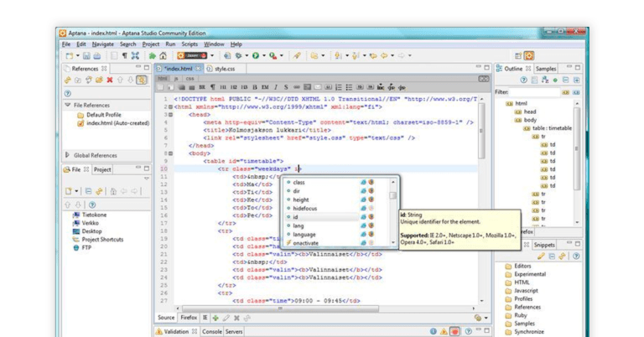
Task: Click the green puzzle piece plugin icon
Action: [x=152, y=56]
